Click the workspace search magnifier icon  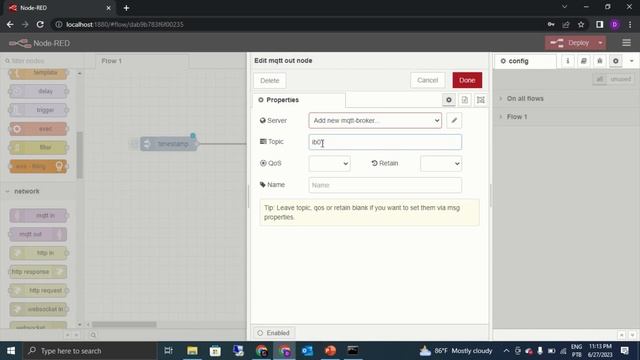[x=93, y=335]
